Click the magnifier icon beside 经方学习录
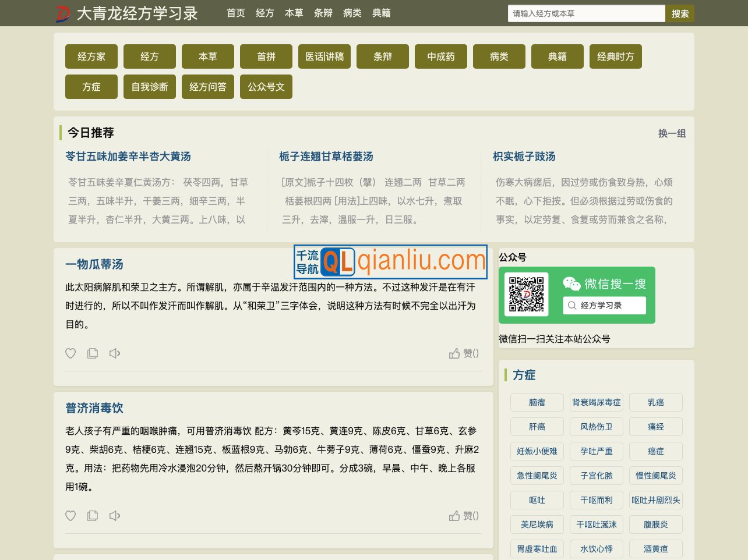The width and height of the screenshot is (748, 560). (x=572, y=305)
